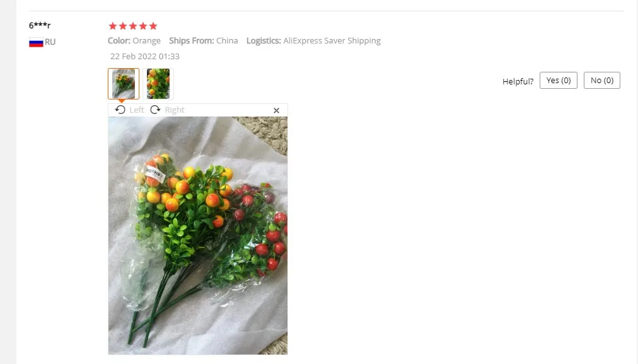Screen dimensions: 638x364
Task: Click the "Left" rotate label
Action: [x=137, y=110]
